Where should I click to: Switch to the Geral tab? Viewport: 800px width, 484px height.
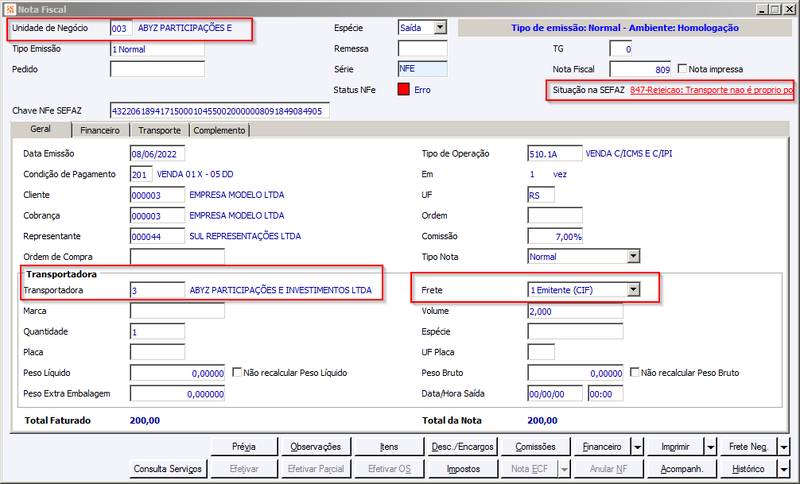(x=40, y=129)
